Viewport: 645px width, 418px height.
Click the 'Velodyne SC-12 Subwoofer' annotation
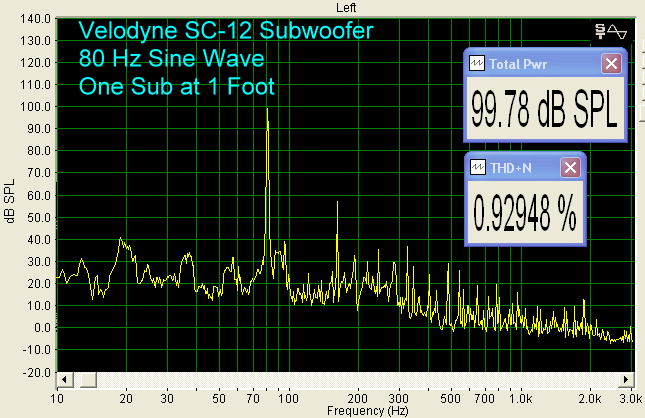[226, 30]
